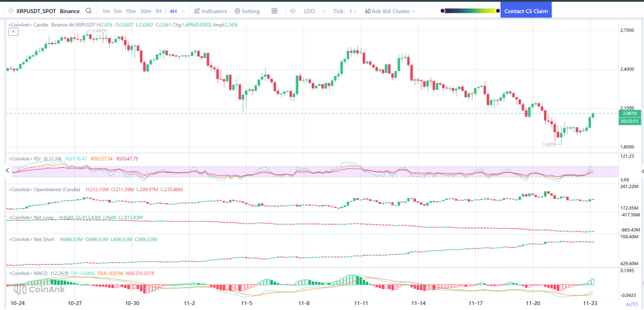Select the 1m timeframe
The height and width of the screenshot is (310, 644).
[106, 11]
